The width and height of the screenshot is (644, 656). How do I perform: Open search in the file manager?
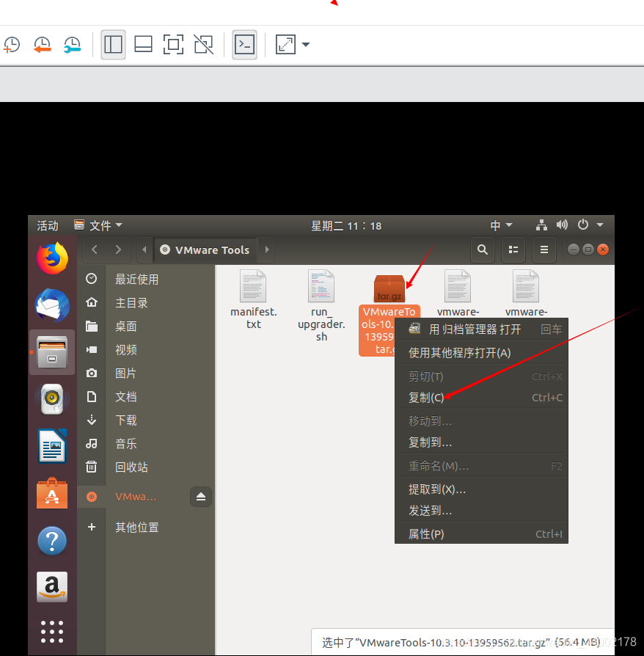pyautogui.click(x=482, y=249)
